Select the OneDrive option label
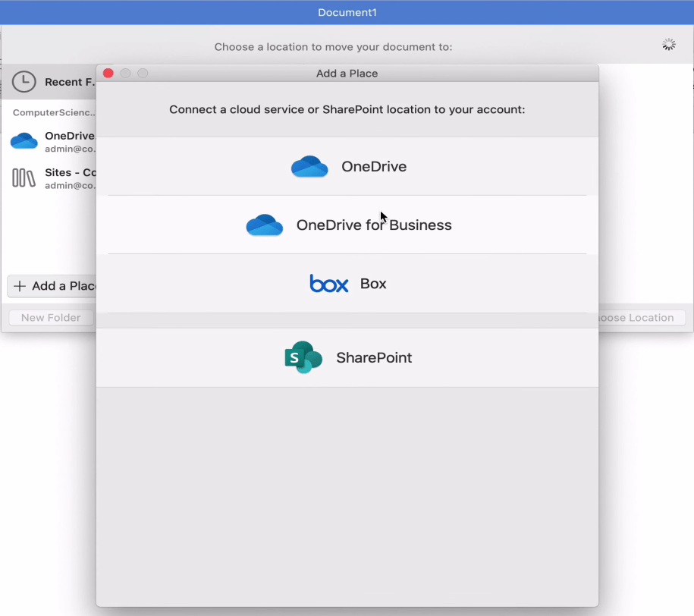 tap(374, 166)
